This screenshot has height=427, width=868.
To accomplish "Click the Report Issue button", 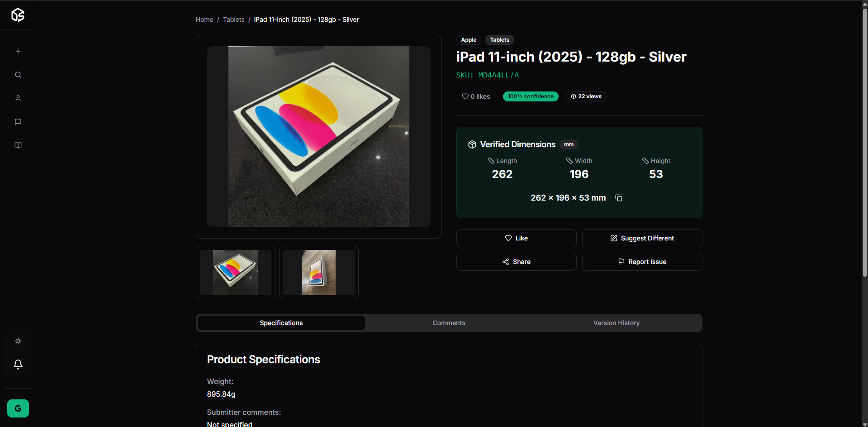I will tap(642, 262).
